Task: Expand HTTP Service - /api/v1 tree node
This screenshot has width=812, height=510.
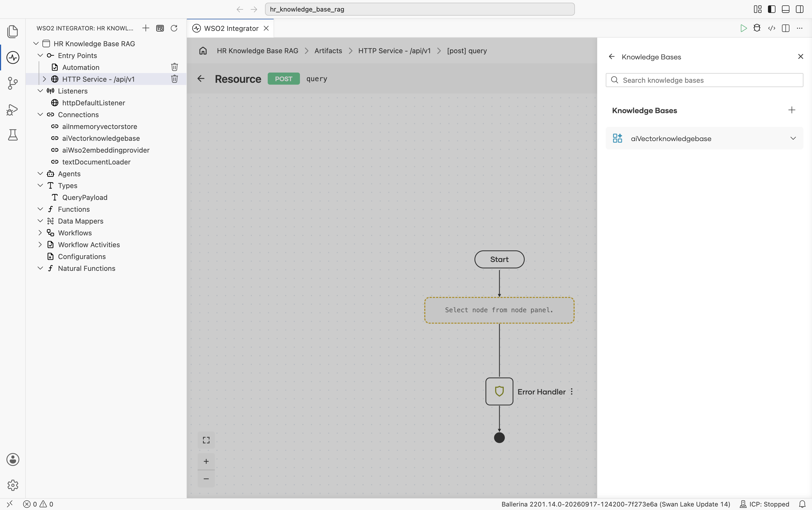Action: pyautogui.click(x=44, y=79)
